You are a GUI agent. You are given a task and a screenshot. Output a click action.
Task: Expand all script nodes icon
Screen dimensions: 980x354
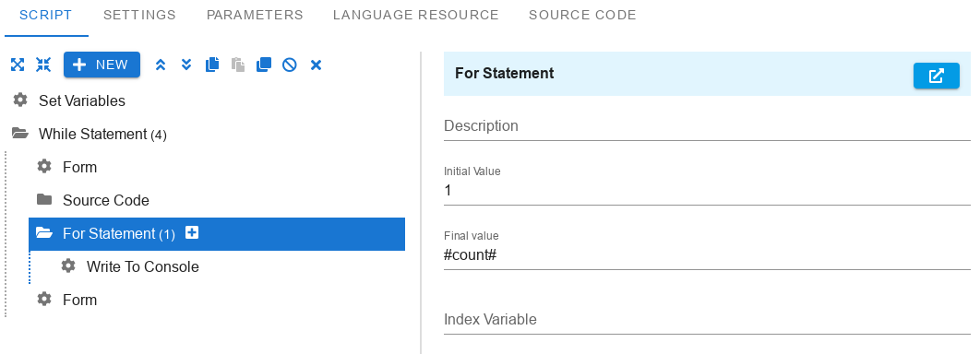(18, 65)
